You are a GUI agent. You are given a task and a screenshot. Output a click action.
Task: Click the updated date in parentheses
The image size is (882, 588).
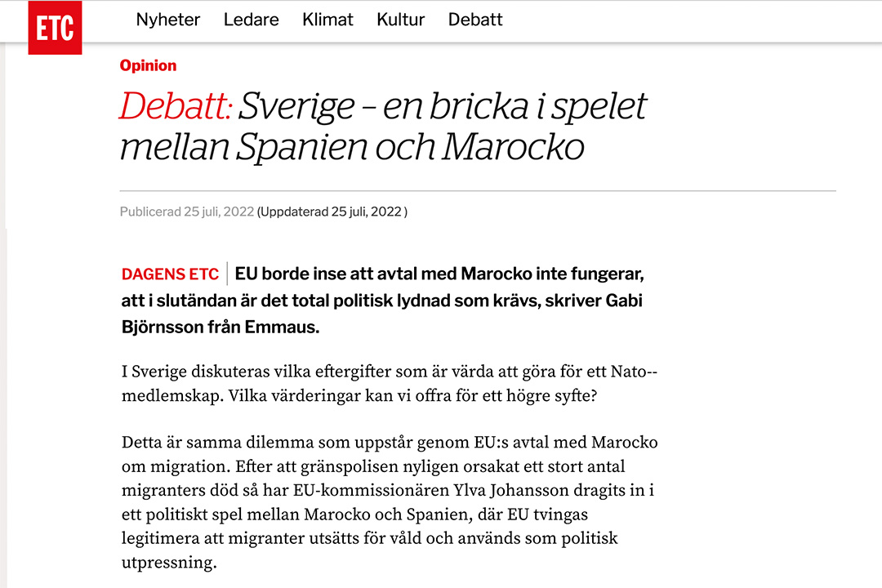pyautogui.click(x=331, y=212)
